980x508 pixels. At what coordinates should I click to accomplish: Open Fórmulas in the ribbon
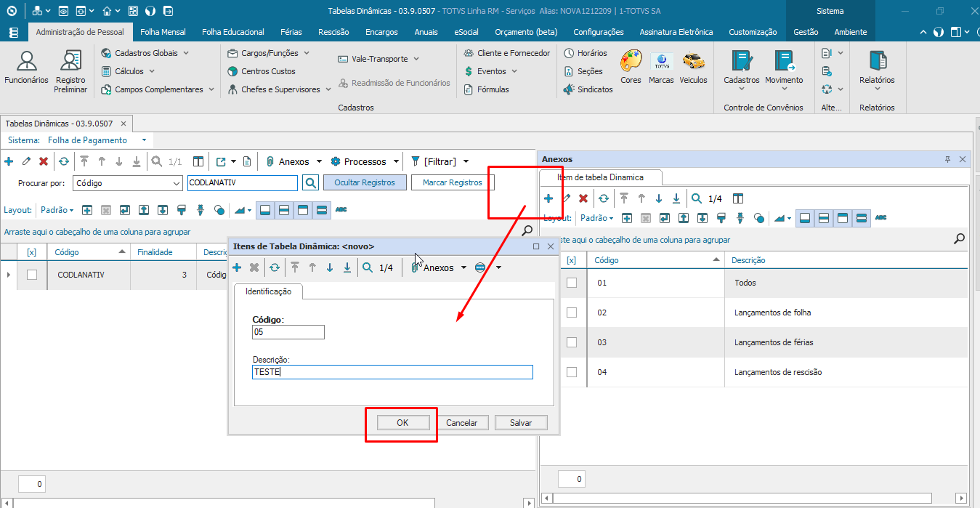coord(486,89)
